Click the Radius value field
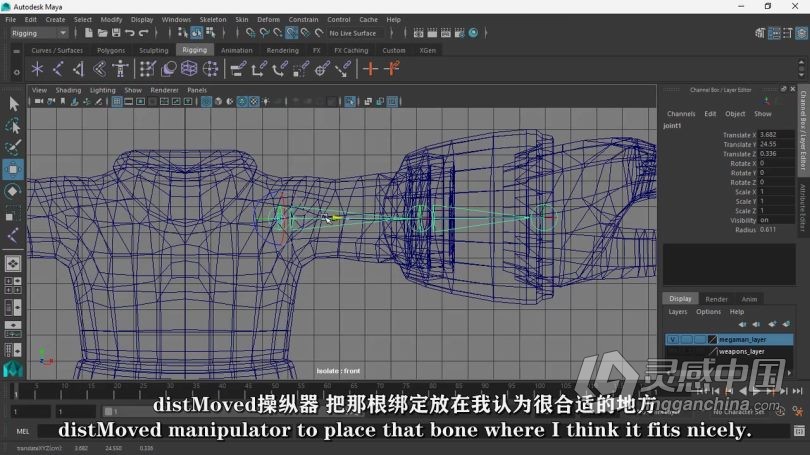The width and height of the screenshot is (810, 455). (x=776, y=229)
